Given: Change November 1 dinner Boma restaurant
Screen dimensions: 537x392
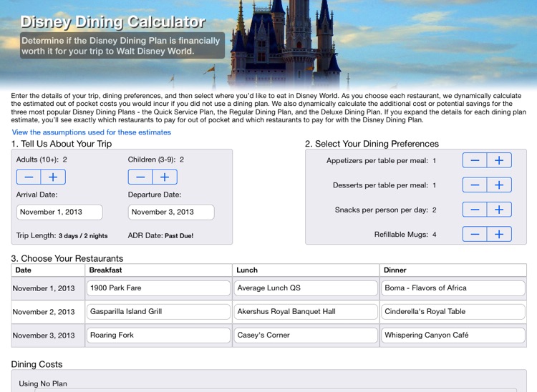Looking at the screenshot, I should (x=453, y=288).
